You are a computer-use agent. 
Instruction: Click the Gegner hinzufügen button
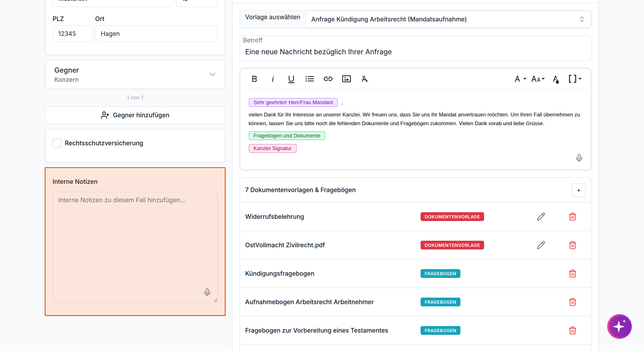tap(135, 115)
